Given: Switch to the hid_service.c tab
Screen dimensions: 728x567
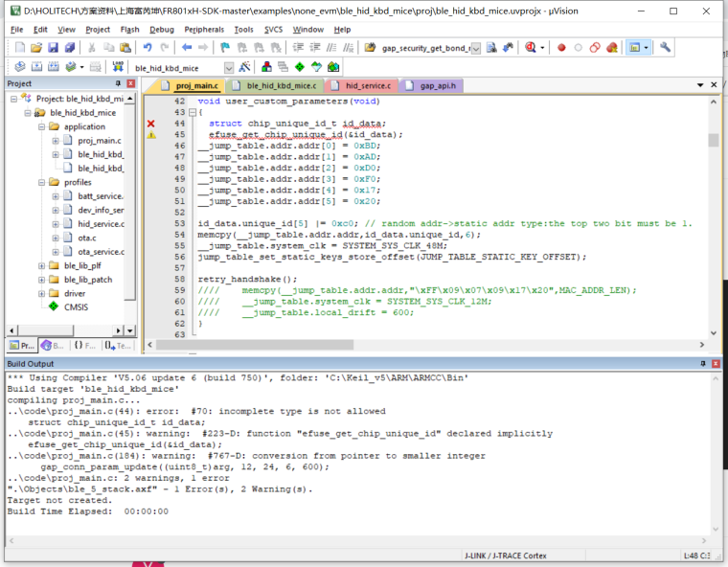Looking at the screenshot, I should click(x=361, y=85).
